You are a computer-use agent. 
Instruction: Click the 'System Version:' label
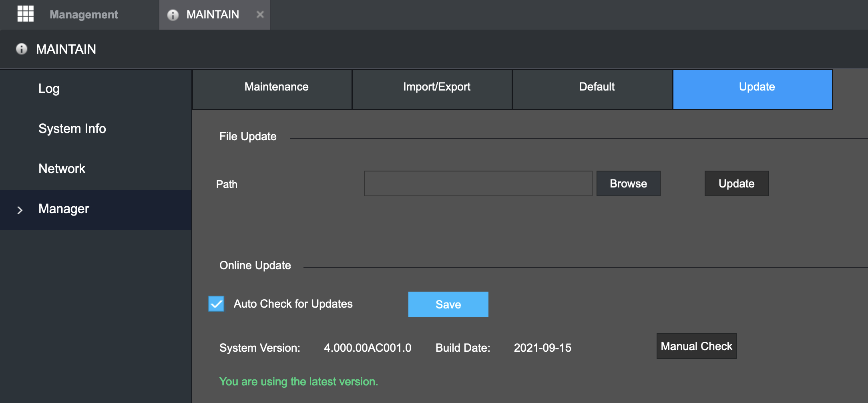259,348
